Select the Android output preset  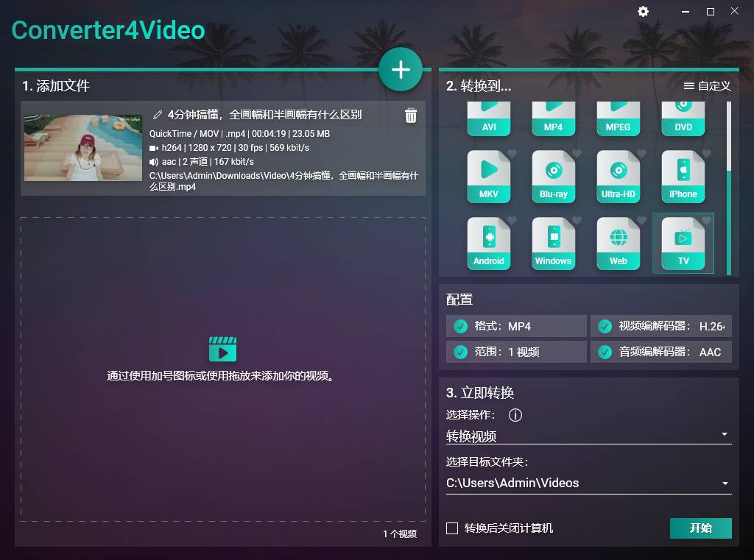488,243
